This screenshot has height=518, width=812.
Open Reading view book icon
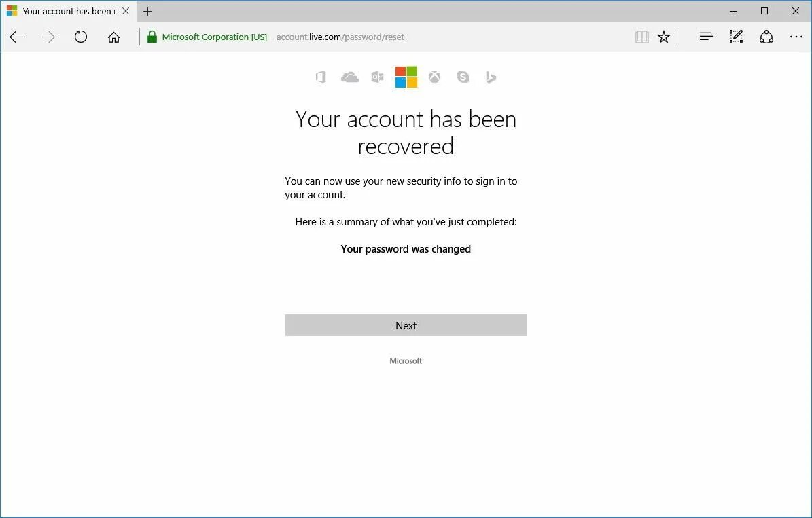641,37
